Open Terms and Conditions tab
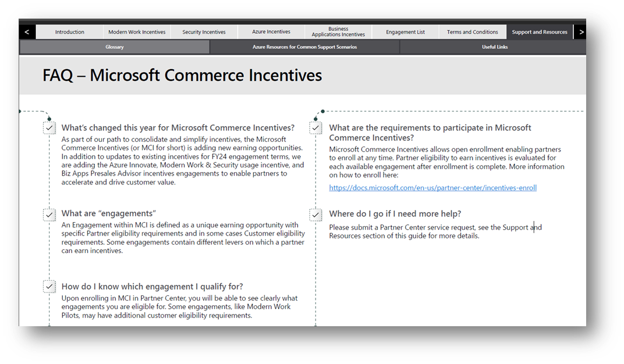The height and width of the screenshot is (364, 624). (x=473, y=32)
